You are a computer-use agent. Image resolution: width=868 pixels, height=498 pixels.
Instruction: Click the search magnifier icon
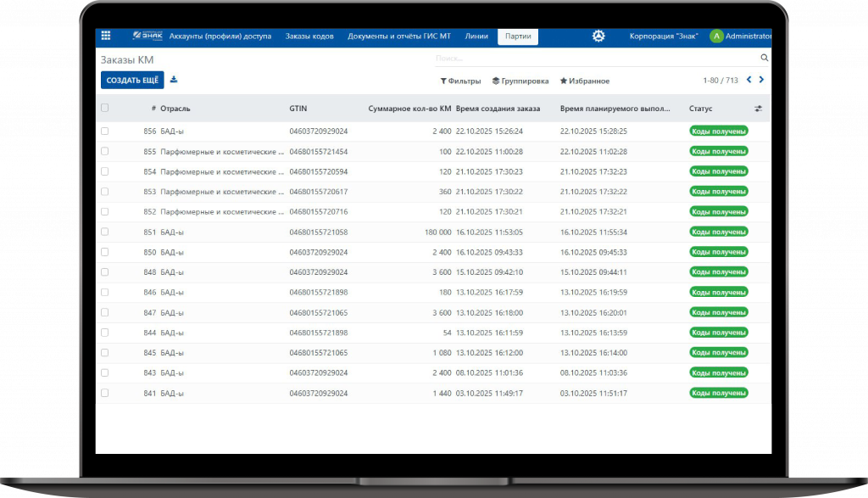(x=764, y=58)
